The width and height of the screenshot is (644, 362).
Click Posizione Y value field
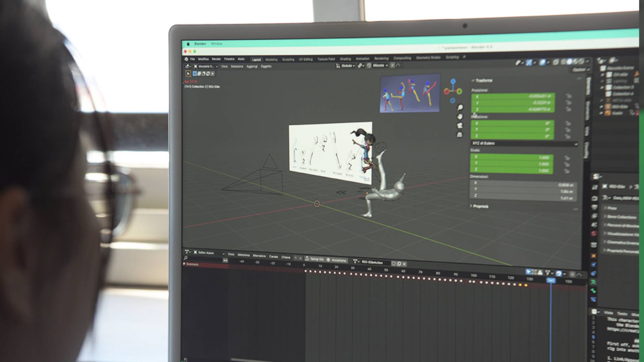(x=513, y=103)
